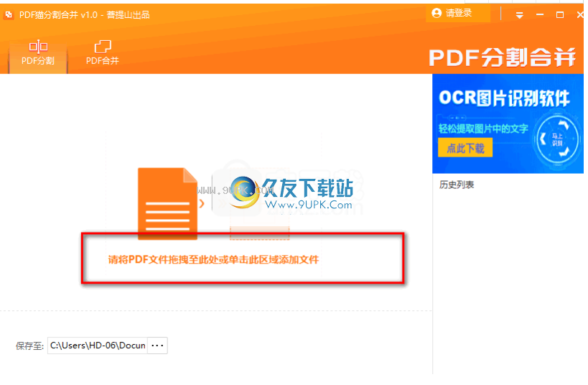Click the 历史列表 heading
This screenshot has width=588, height=385.
pos(457,185)
